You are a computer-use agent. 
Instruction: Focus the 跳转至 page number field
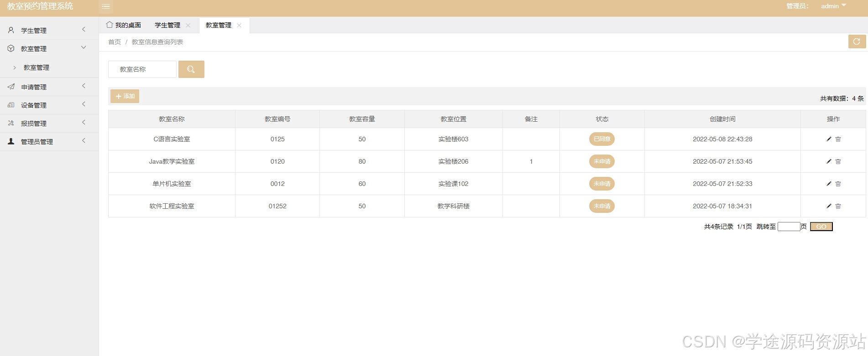pos(789,227)
